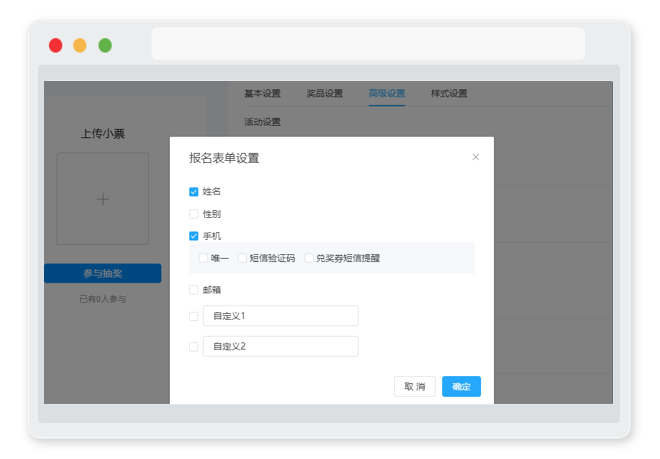Focus the 自定义1 text field
Image resolution: width=660 pixels, height=459 pixels.
(281, 316)
